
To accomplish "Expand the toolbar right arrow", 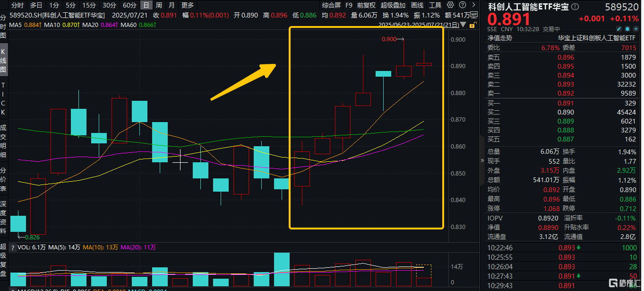I will pos(473,5).
